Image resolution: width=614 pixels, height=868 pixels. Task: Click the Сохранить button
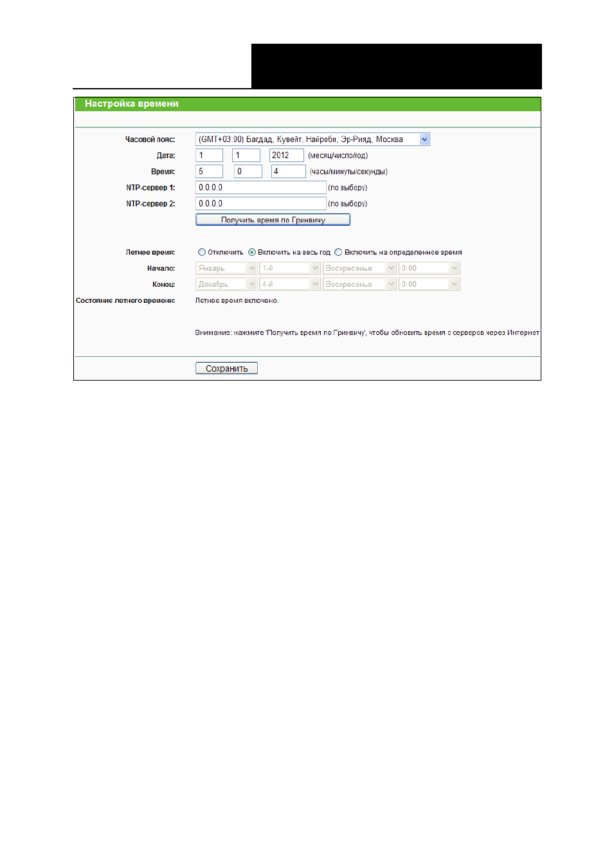point(226,368)
